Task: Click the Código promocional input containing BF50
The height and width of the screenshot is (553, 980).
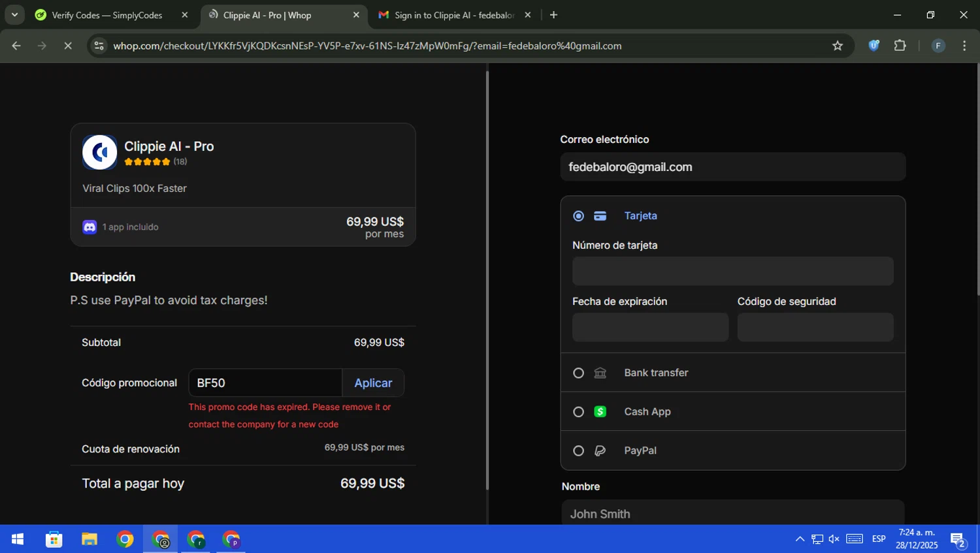Action: [265, 383]
